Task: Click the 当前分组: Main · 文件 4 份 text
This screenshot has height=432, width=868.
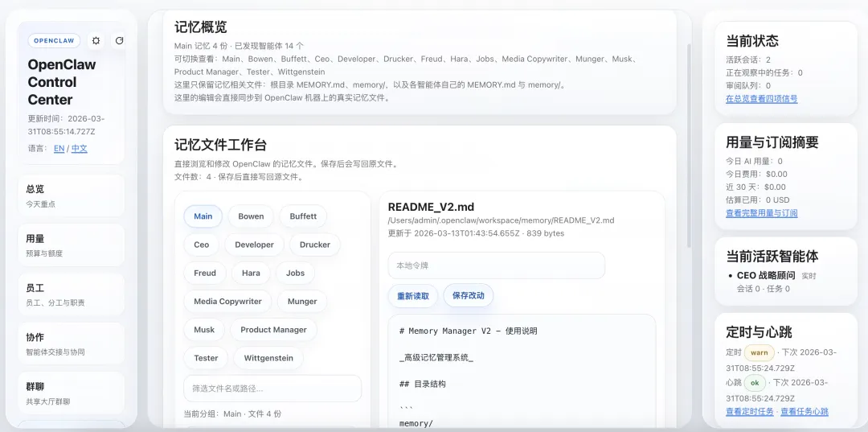Action: 232,413
